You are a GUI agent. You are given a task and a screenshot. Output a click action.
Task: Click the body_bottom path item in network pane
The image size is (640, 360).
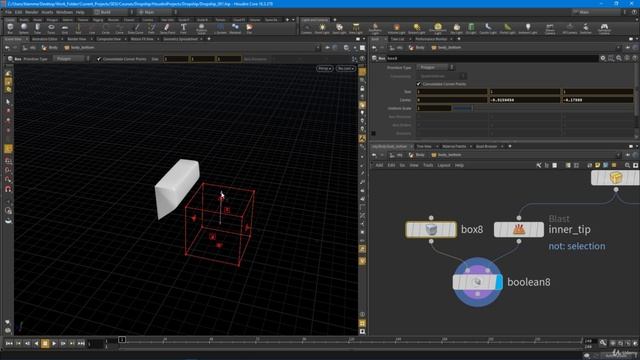[446, 155]
